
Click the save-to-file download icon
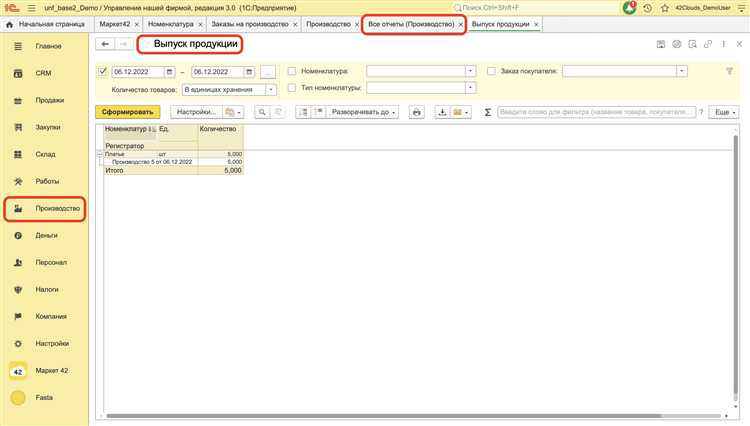(x=442, y=112)
